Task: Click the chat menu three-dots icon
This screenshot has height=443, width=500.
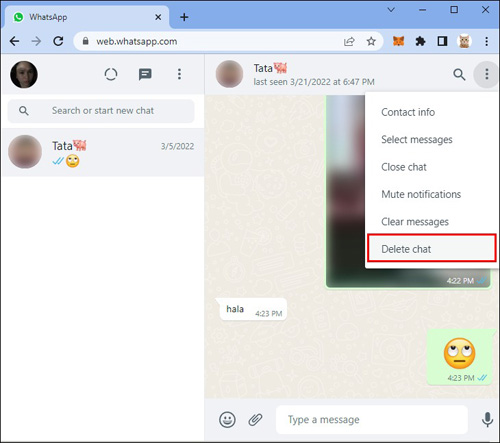Action: (487, 74)
